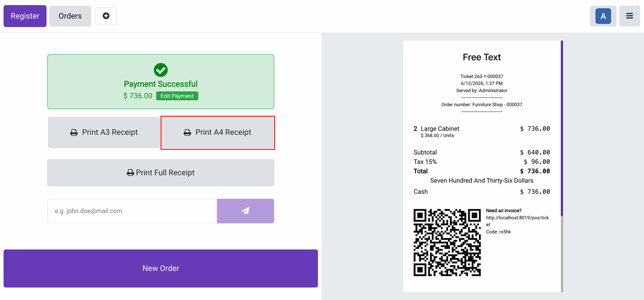The height and width of the screenshot is (300, 644).
Task: Click the invoice URL localhost:8019/pos/ticket
Action: pyautogui.click(x=518, y=221)
